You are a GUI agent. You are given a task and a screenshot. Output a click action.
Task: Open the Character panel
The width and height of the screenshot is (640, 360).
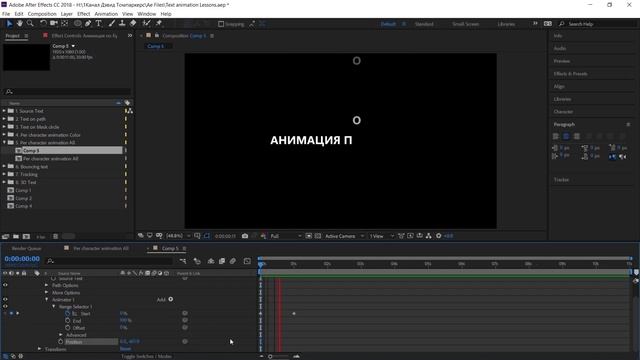563,111
